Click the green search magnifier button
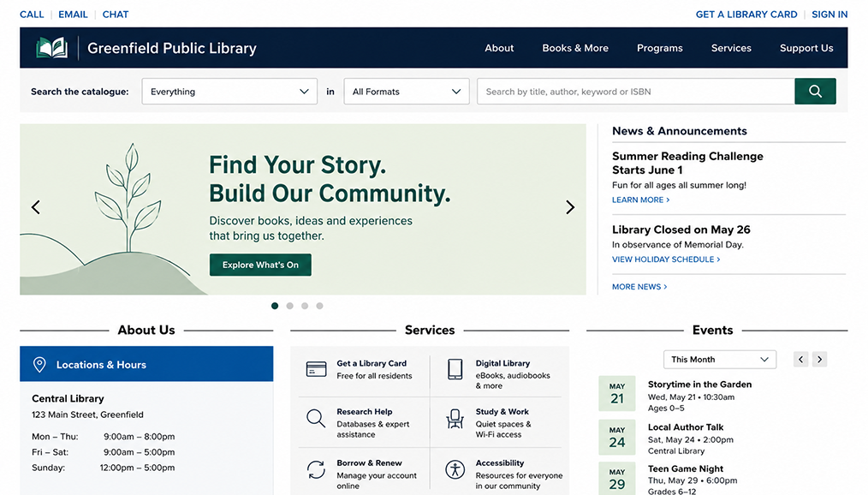The image size is (868, 495). pyautogui.click(x=815, y=92)
